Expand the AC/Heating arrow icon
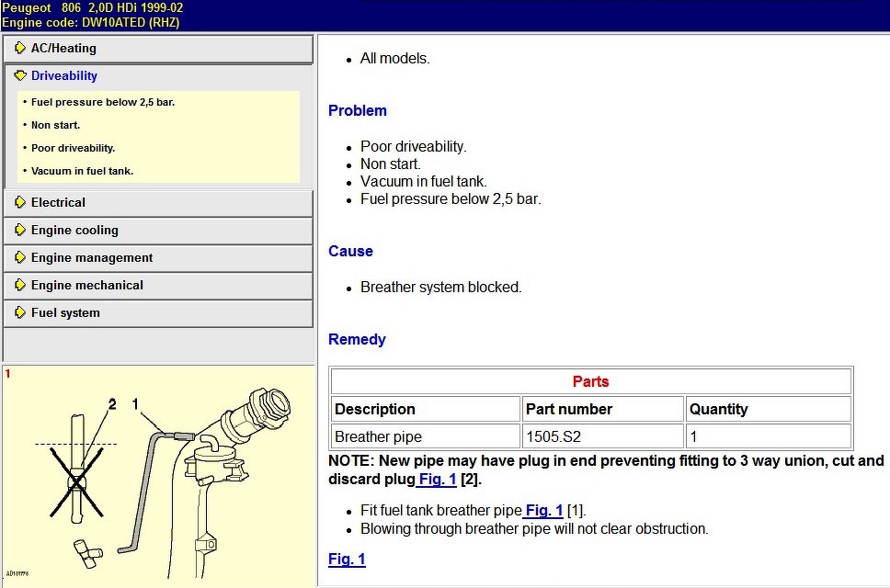 pyautogui.click(x=20, y=48)
